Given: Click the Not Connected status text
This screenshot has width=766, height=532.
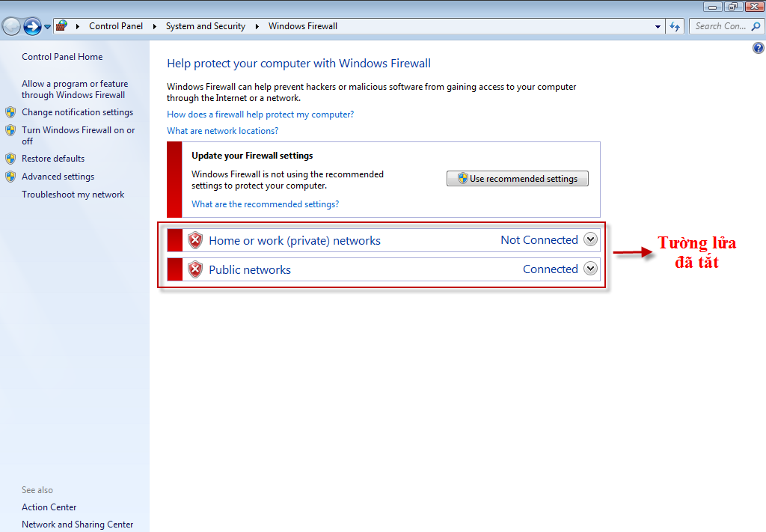Looking at the screenshot, I should pos(539,240).
